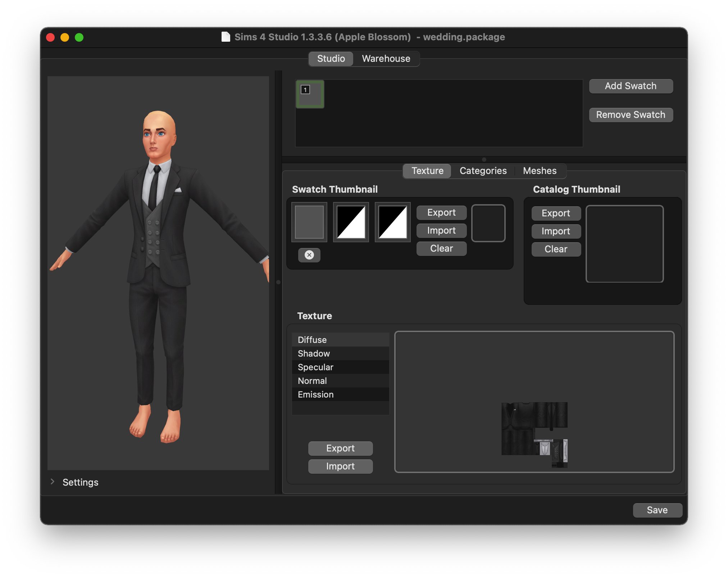
Task: Open the Categories tab
Action: [483, 171]
